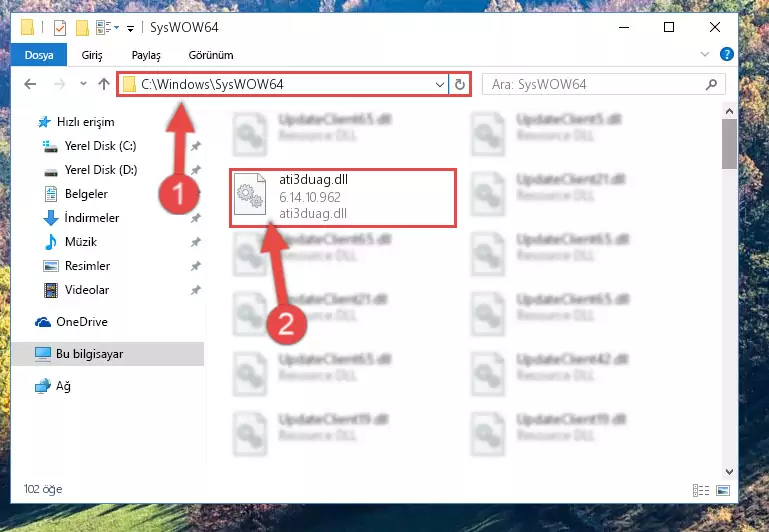Click the pin icon next to Videolar
The height and width of the screenshot is (532, 769).
pyautogui.click(x=196, y=290)
